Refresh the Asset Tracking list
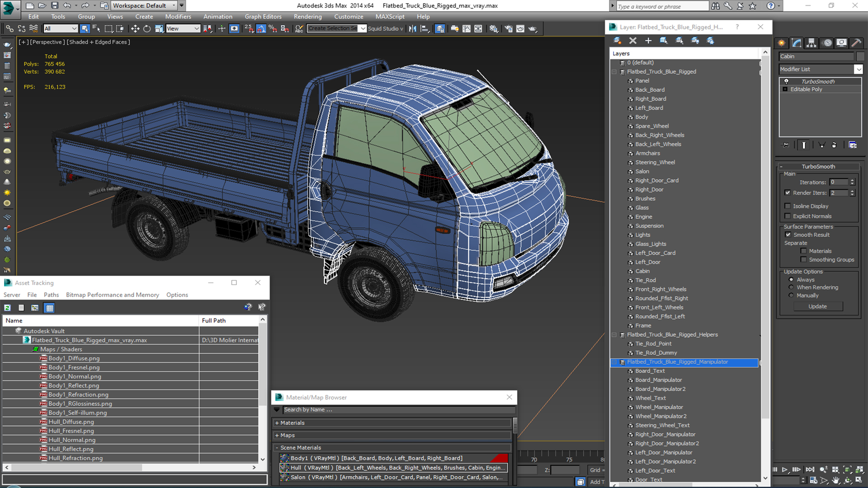The height and width of the screenshot is (488, 868). (8, 308)
